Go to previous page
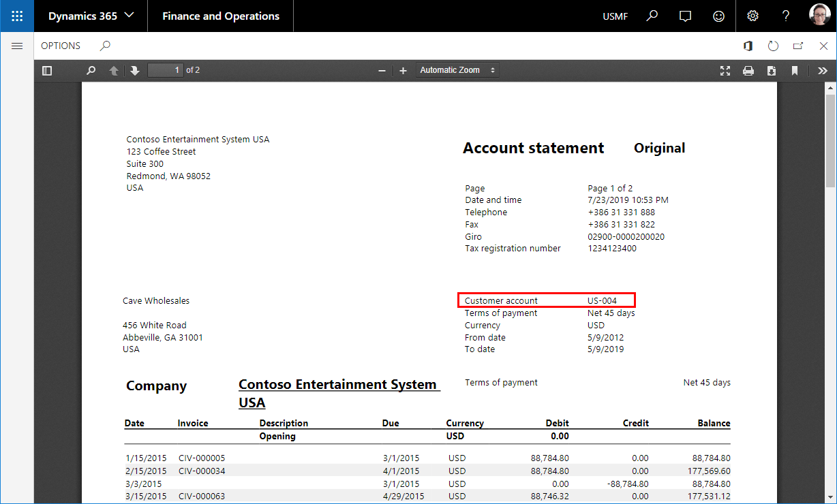The width and height of the screenshot is (837, 504). coord(114,70)
